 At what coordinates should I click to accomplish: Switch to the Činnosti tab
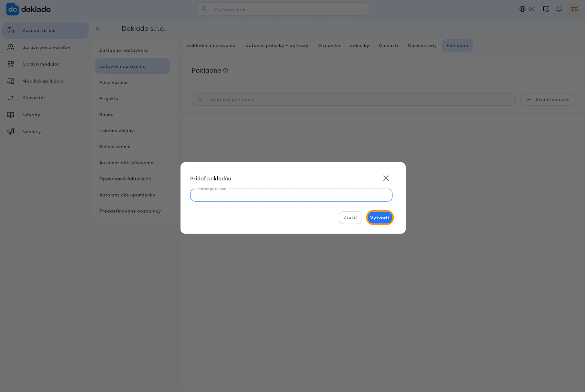(x=388, y=46)
